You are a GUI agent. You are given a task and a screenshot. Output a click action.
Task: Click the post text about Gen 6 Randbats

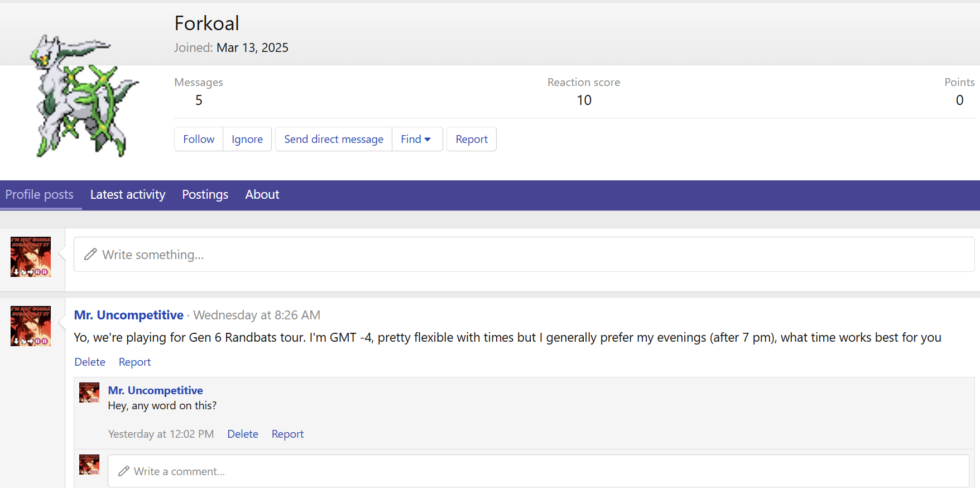[x=507, y=338]
